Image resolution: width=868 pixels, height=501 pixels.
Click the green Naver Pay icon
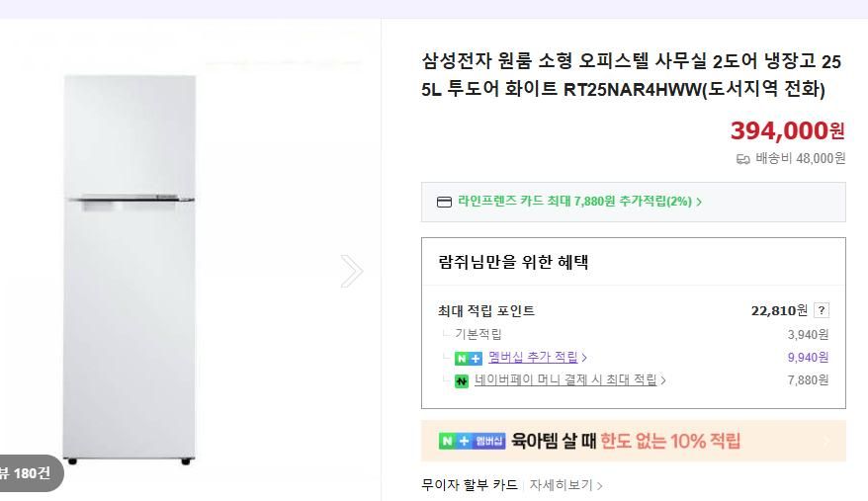tap(462, 380)
